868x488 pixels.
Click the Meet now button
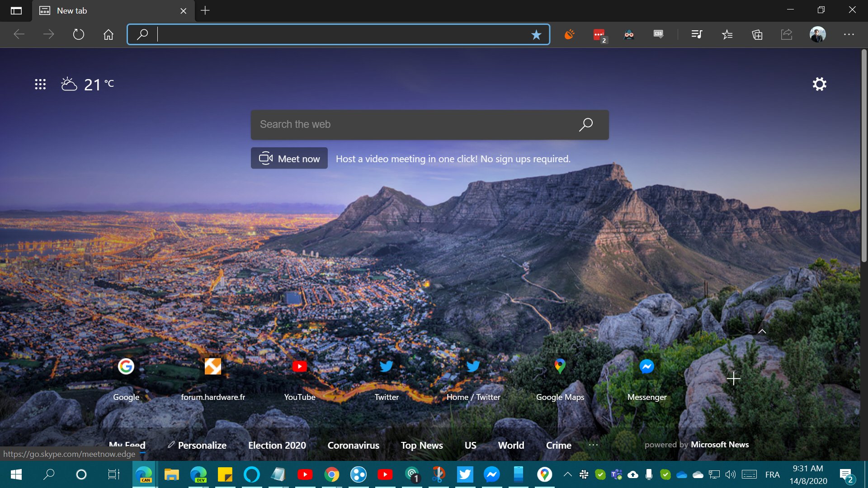click(289, 159)
